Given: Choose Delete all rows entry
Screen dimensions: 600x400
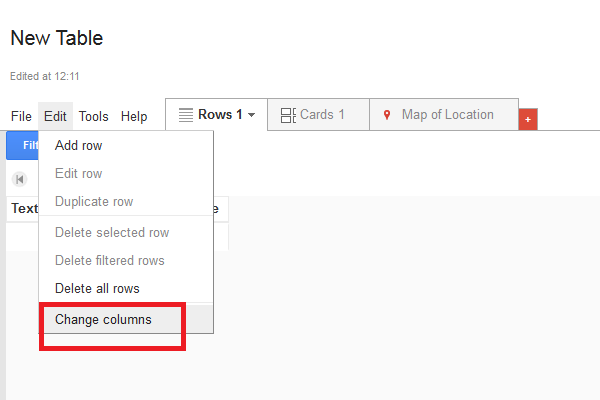Looking at the screenshot, I should click(x=126, y=288).
